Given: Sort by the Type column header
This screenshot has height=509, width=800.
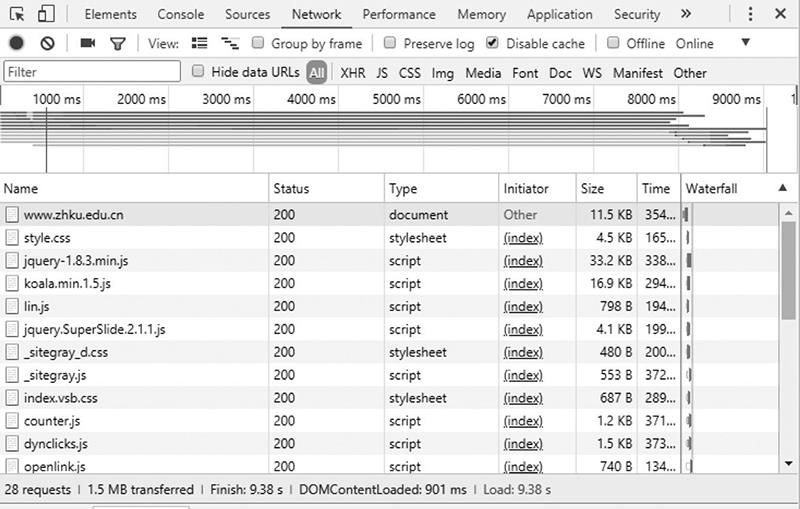Looking at the screenshot, I should 441,188.
